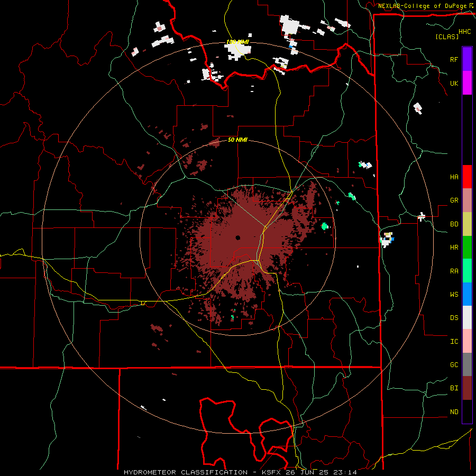Select the BD yellow legend swatch

click(467, 224)
